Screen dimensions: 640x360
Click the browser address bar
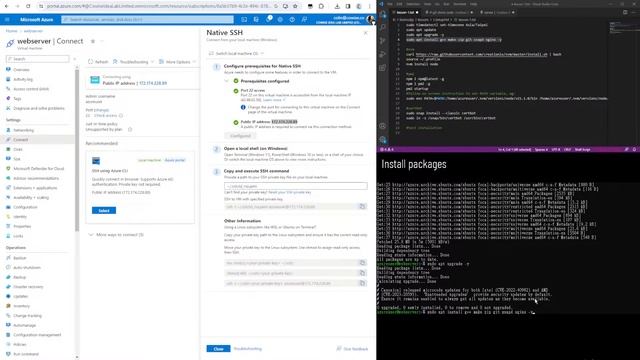point(158,6)
